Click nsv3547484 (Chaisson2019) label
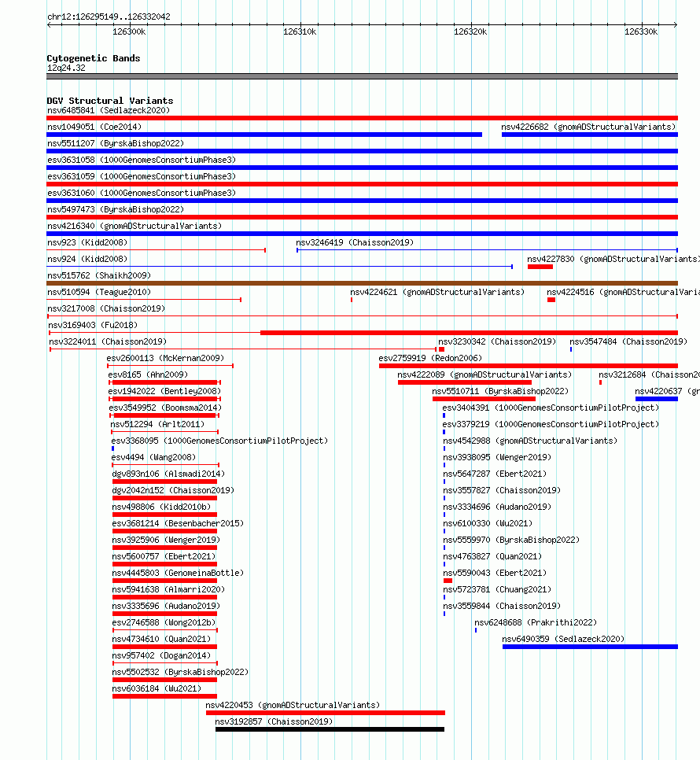This screenshot has height=760, width=700. (628, 341)
